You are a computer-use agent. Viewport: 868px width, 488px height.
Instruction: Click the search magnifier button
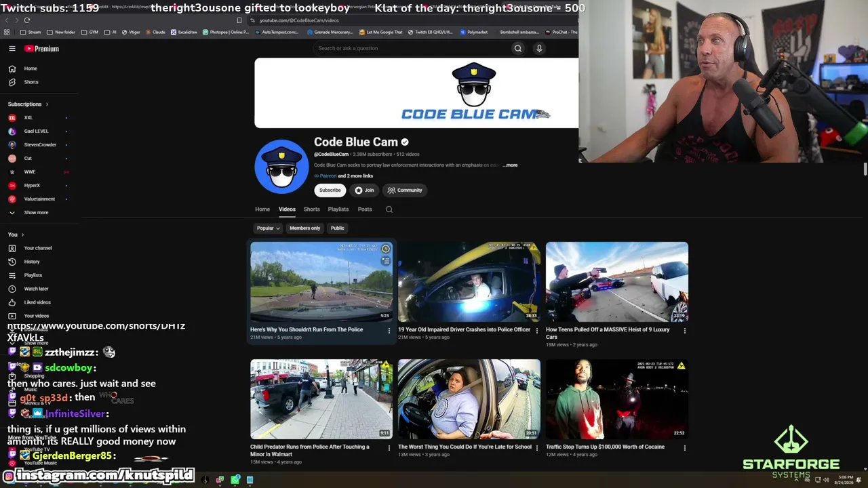point(518,48)
